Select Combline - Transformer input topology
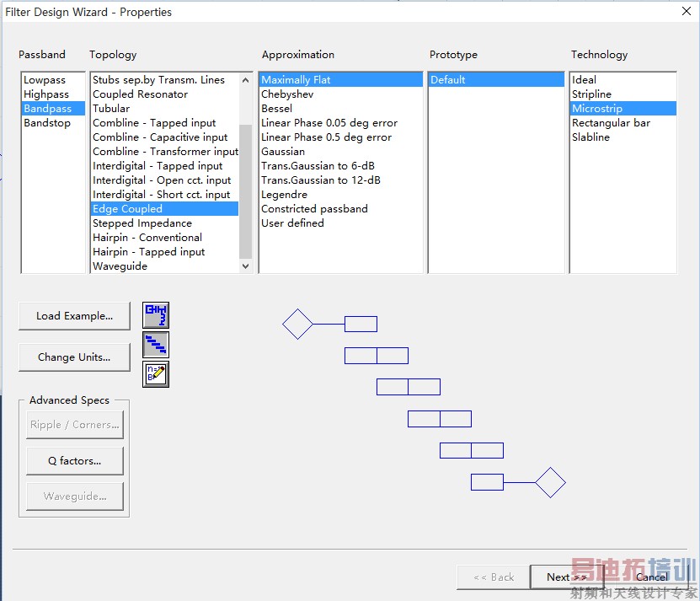Screen dimensions: 700x601 (165, 152)
